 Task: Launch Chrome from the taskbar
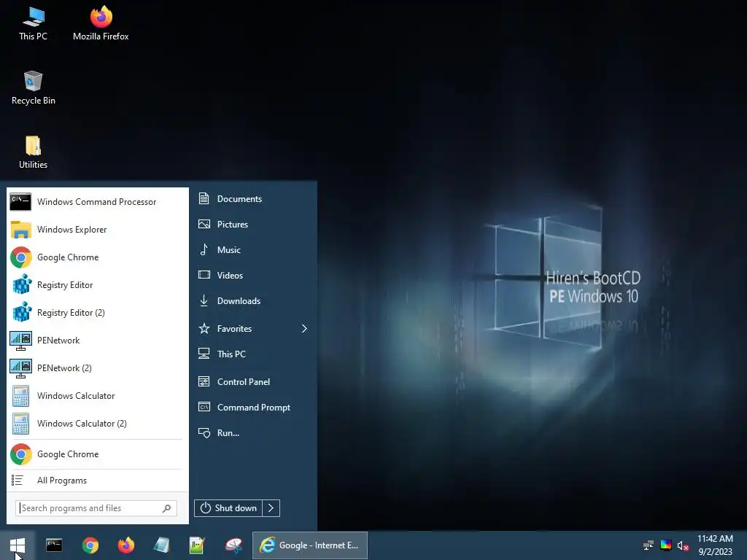tap(90, 545)
